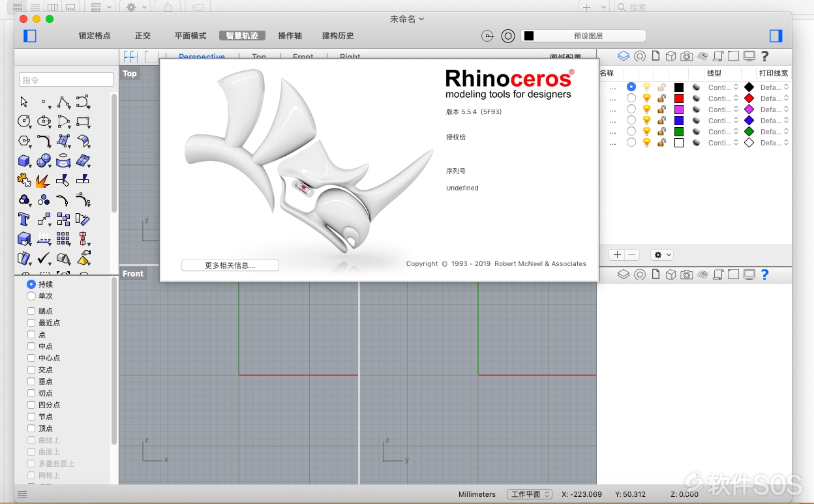Select the arrow pointer selection tool
814x504 pixels.
[x=24, y=102]
